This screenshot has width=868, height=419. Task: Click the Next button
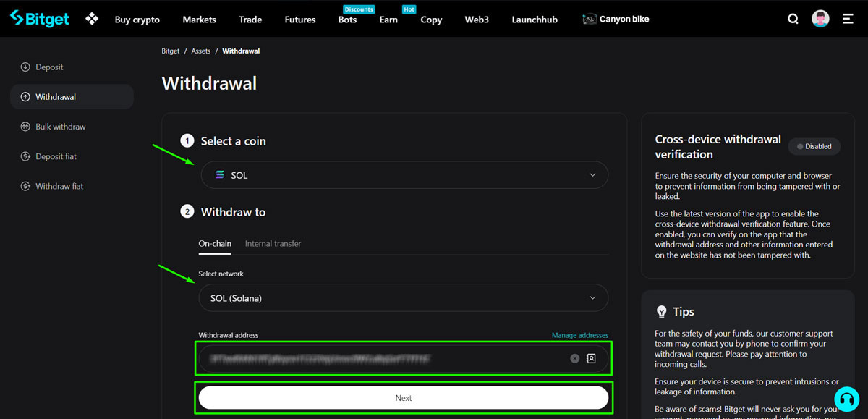[404, 398]
